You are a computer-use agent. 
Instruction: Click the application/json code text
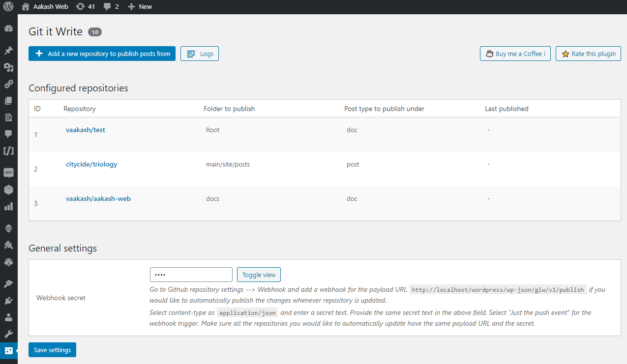pos(248,313)
